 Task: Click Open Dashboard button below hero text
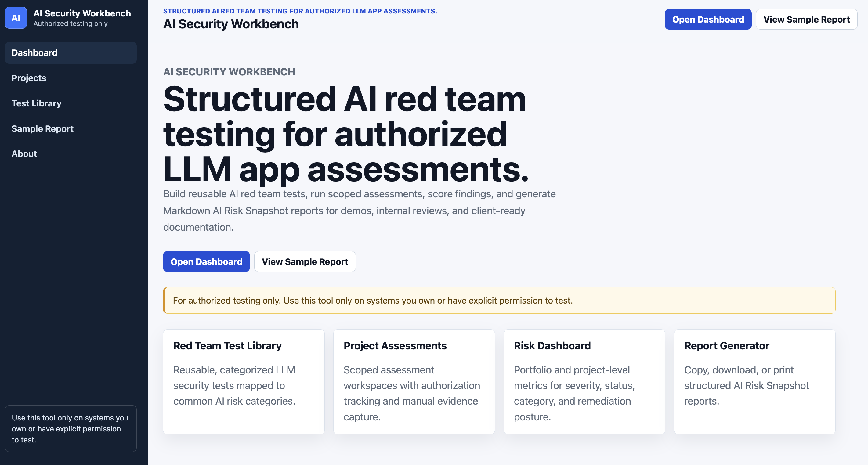(x=206, y=261)
